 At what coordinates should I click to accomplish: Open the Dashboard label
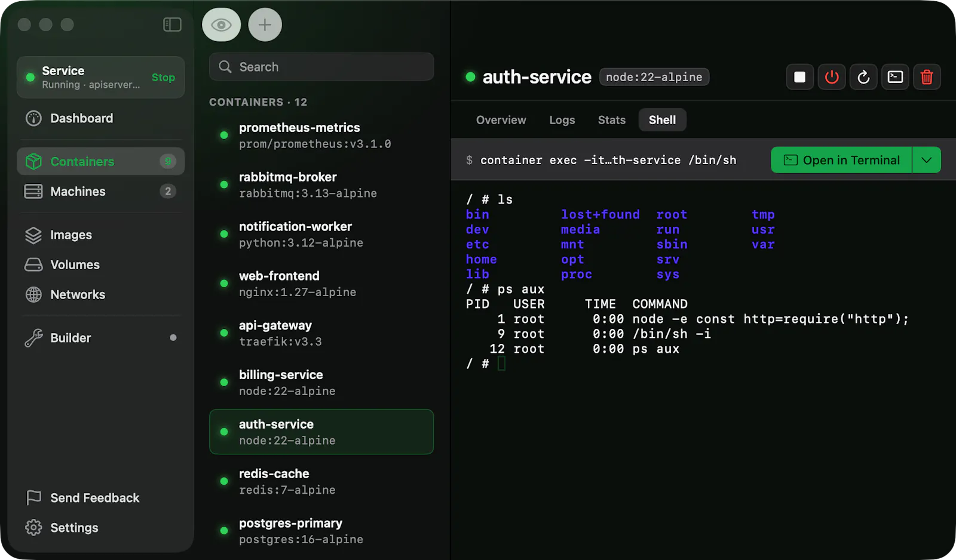pos(81,118)
